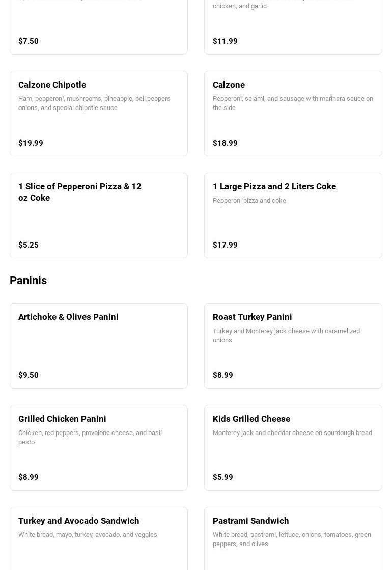Open 1 Large Pizza and 2 Liters Coke
The image size is (392, 570).
pyautogui.click(x=293, y=215)
